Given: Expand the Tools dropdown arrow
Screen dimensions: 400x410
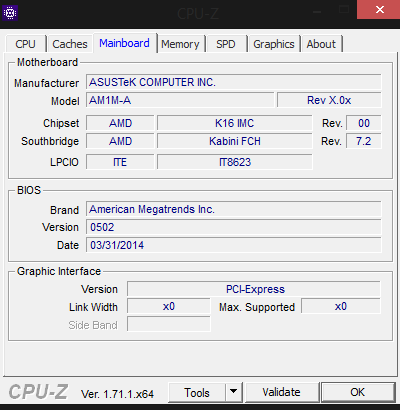Looking at the screenshot, I should 234,392.
